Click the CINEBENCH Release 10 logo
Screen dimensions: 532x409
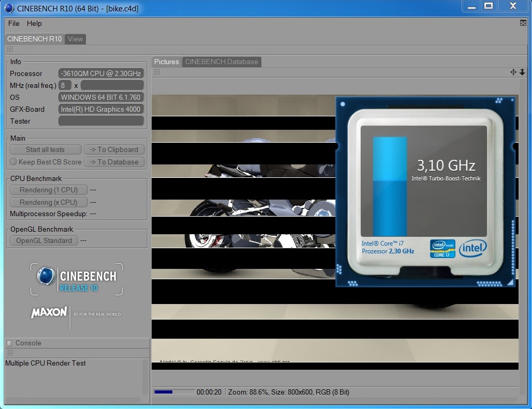tap(77, 279)
